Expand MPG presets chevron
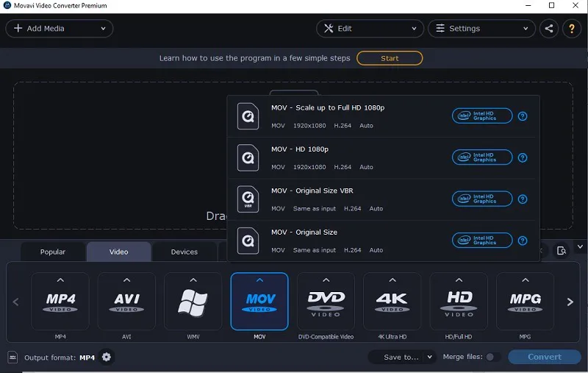 point(525,280)
